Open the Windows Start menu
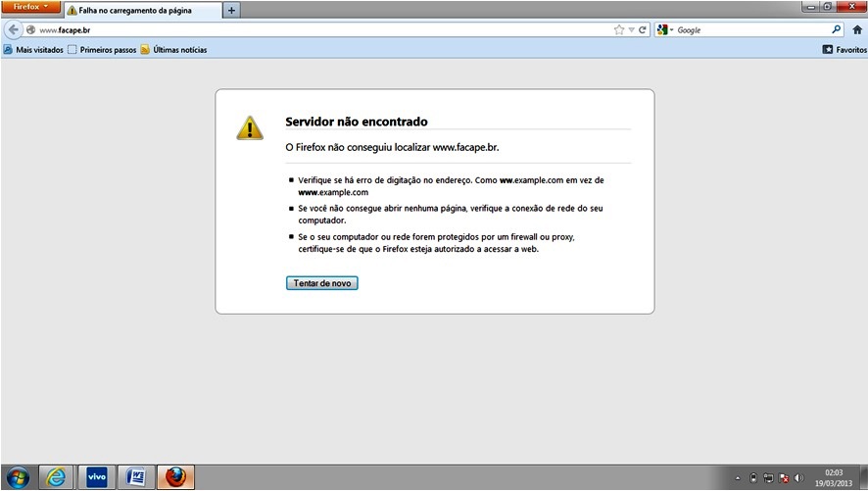 [18, 477]
